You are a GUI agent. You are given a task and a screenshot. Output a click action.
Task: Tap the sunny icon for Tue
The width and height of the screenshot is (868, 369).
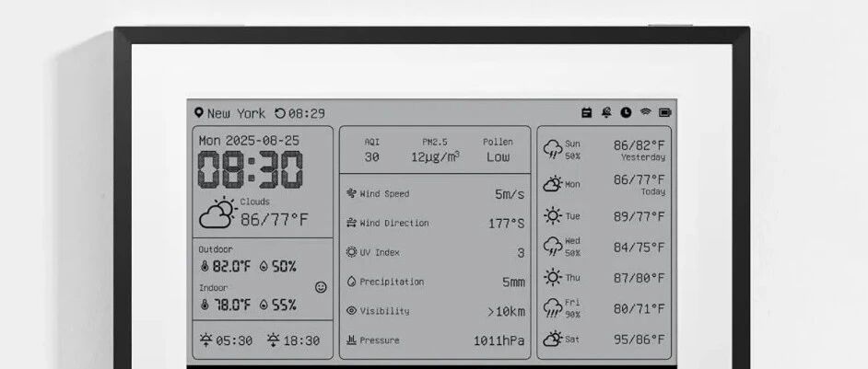click(x=553, y=215)
